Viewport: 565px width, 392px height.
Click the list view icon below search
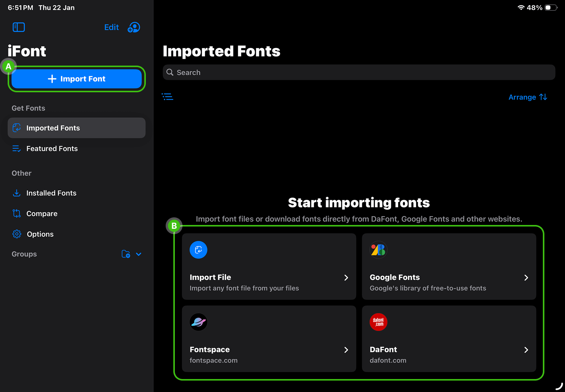[x=168, y=96]
